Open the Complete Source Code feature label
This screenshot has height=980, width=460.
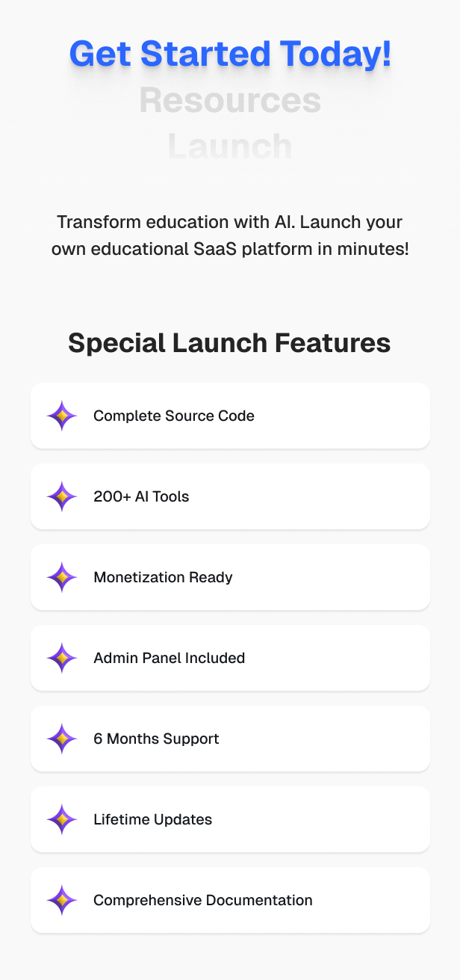tap(174, 416)
